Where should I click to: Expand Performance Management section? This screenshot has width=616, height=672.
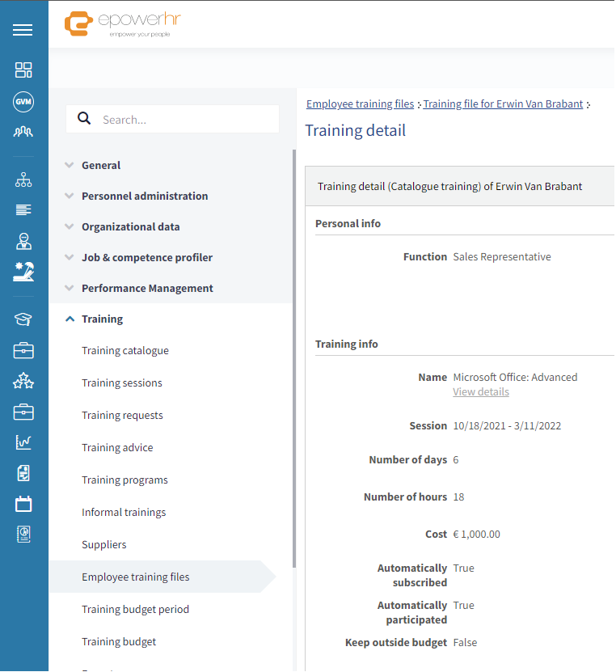147,289
